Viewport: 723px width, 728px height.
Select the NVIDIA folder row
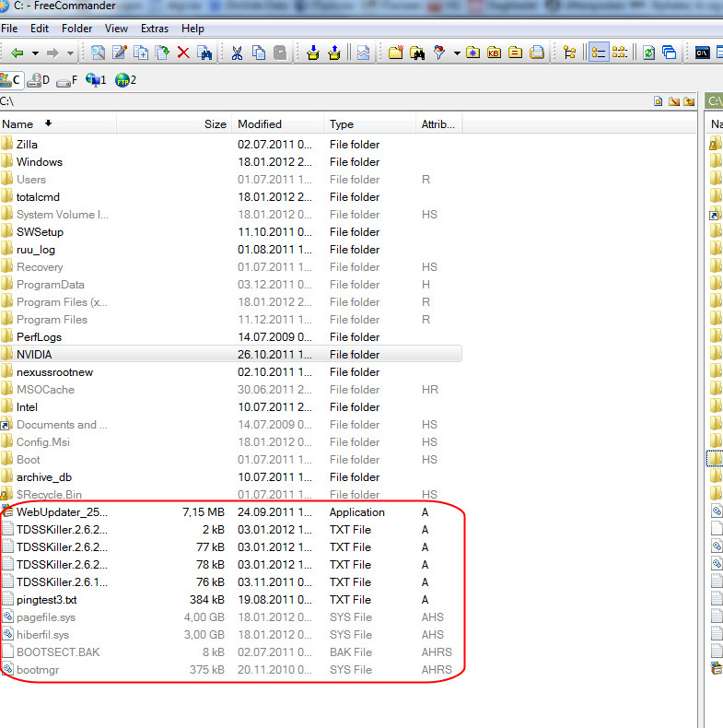(x=230, y=354)
